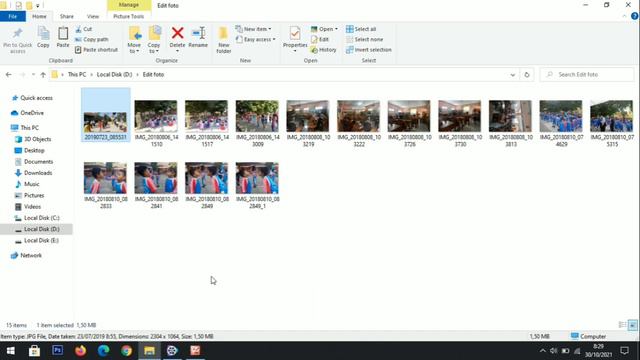Viewport: 640px width, 360px height.
Task: Click Select all
Action: (361, 29)
